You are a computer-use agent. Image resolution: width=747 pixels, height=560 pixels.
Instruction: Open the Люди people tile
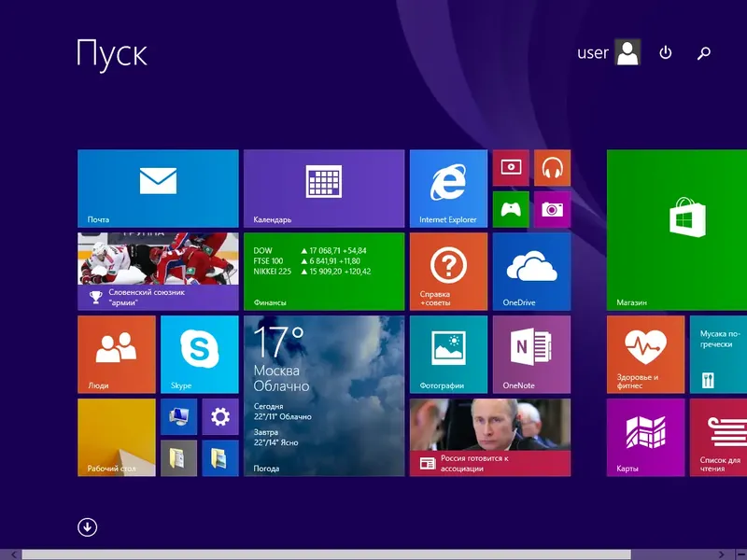coord(117,355)
